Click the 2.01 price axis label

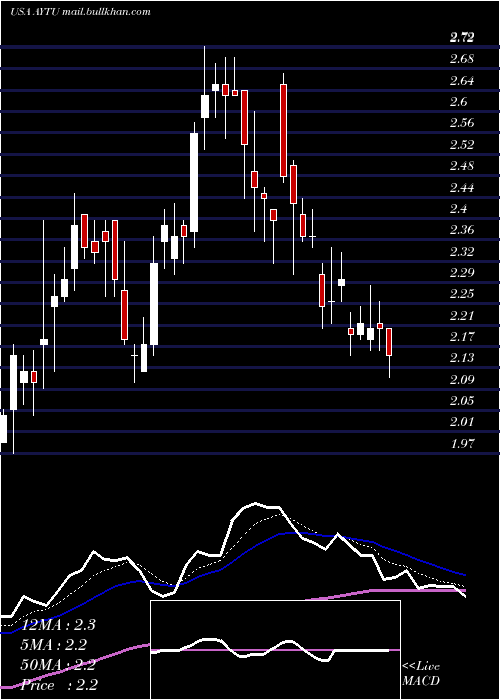[x=462, y=421]
